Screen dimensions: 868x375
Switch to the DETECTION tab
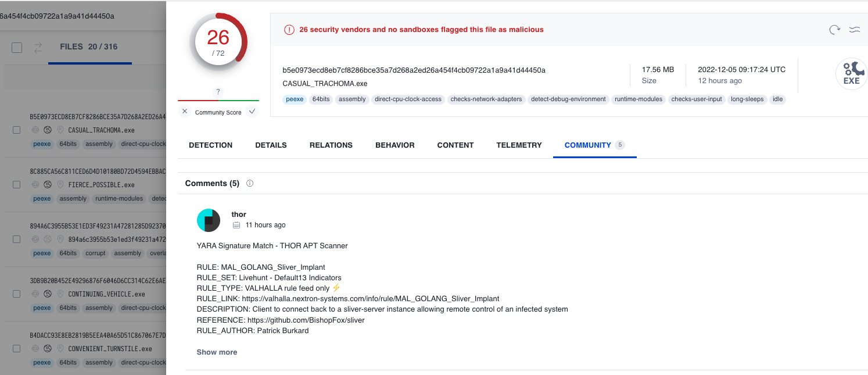point(210,145)
